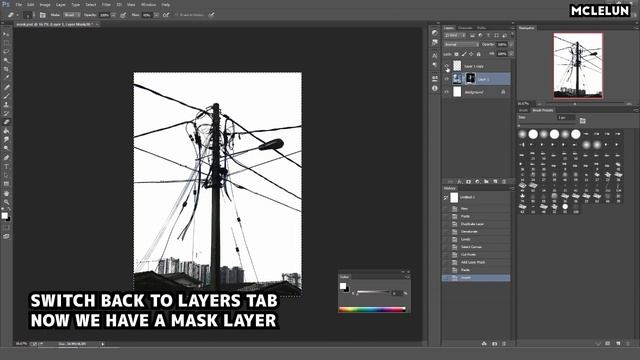Image resolution: width=640 pixels, height=360 pixels.
Task: Pick a hue from the Color panel spectrum ramp
Action: (372, 309)
